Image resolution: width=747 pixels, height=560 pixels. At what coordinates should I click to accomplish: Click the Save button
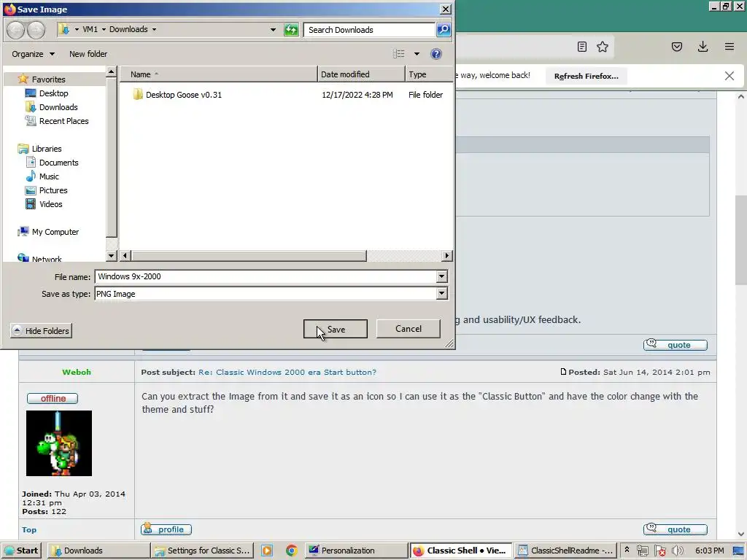tap(336, 329)
